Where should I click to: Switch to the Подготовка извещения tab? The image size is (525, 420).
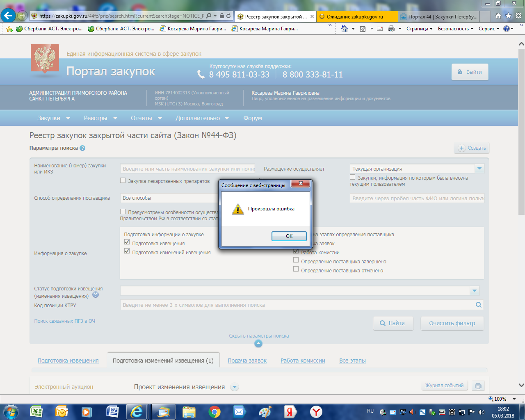[x=68, y=361]
